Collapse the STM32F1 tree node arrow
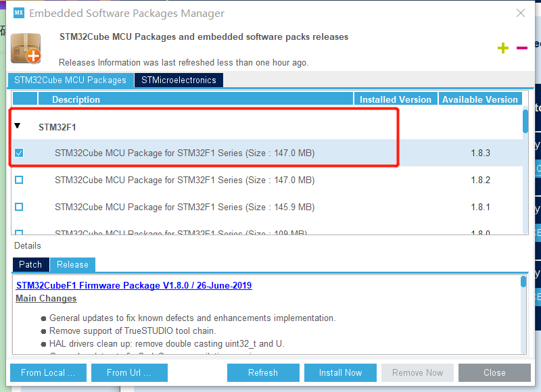The height and width of the screenshot is (392, 541). [x=18, y=126]
